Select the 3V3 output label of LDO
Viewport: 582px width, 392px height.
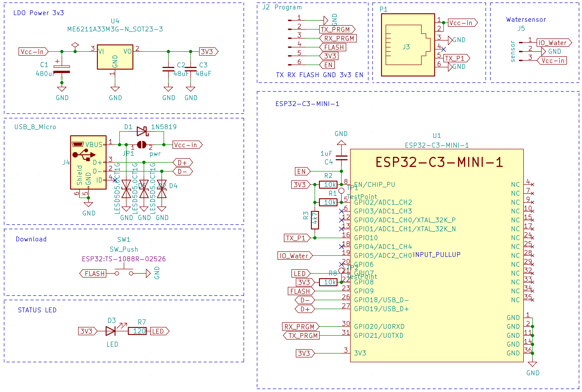[x=208, y=52]
